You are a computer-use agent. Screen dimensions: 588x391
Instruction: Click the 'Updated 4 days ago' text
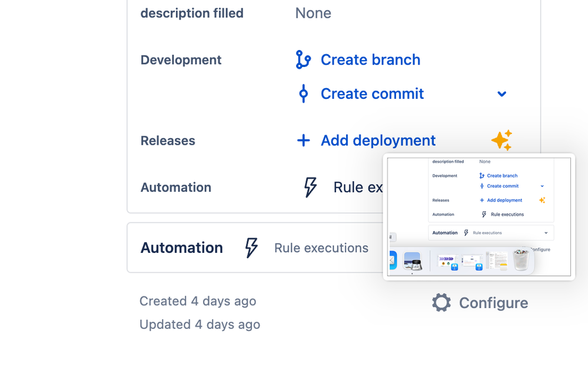[x=200, y=324]
